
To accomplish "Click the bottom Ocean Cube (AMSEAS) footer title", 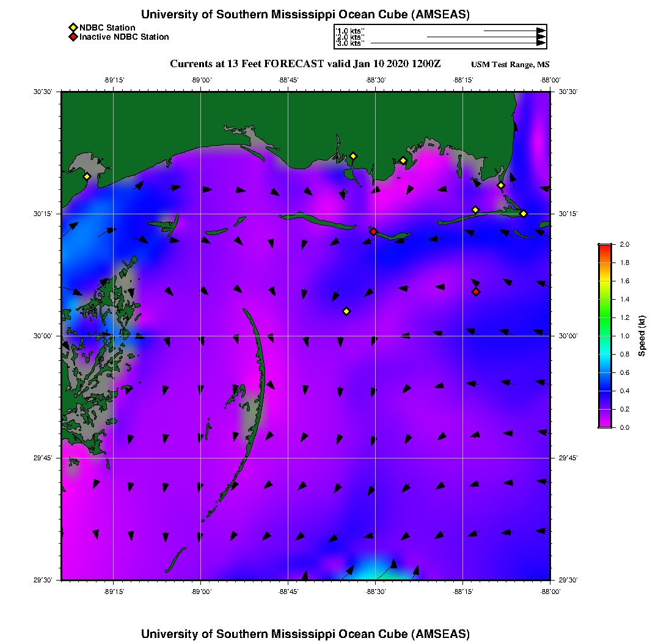I will point(305,634).
